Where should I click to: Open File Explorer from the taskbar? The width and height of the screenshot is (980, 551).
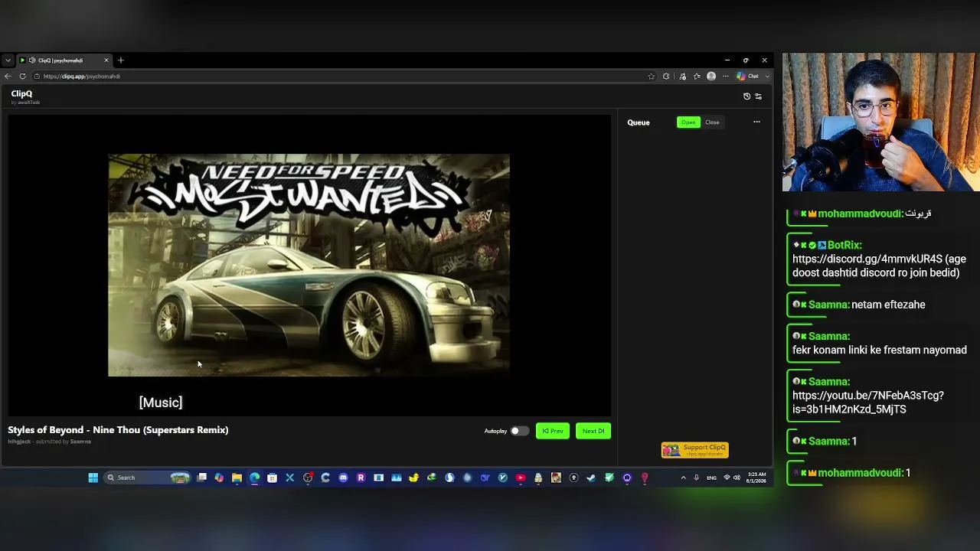coord(237,478)
